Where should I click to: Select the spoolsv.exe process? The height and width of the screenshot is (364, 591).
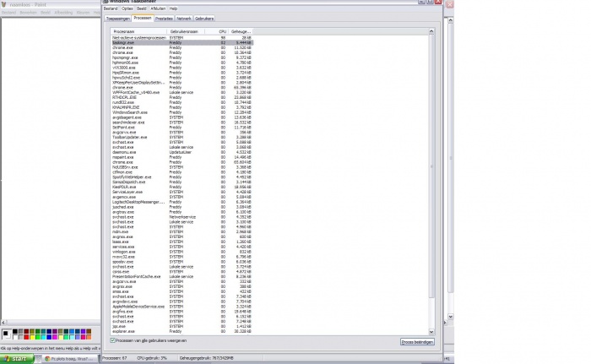tap(182, 262)
